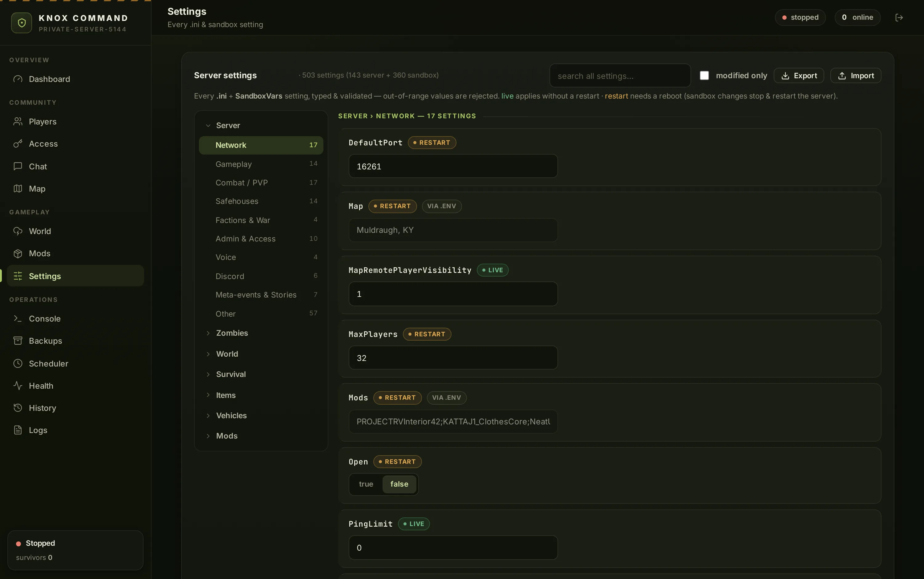
Task: Click the Access key icon
Action: (x=18, y=144)
